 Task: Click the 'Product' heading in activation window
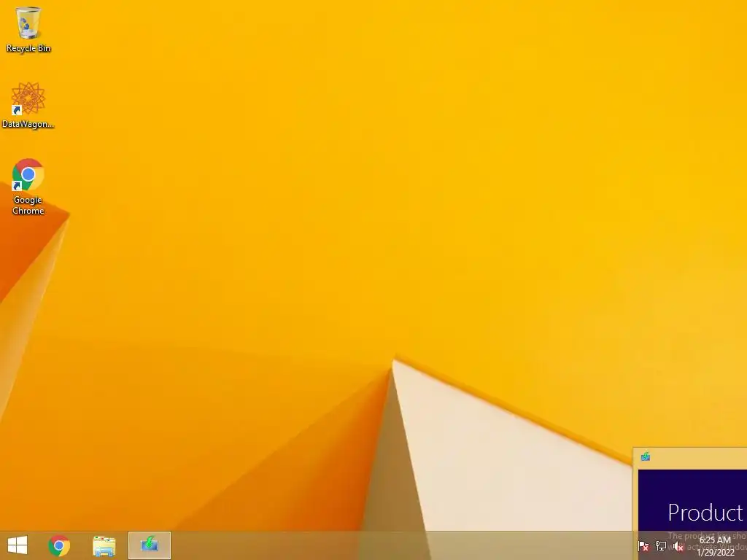coord(705,513)
